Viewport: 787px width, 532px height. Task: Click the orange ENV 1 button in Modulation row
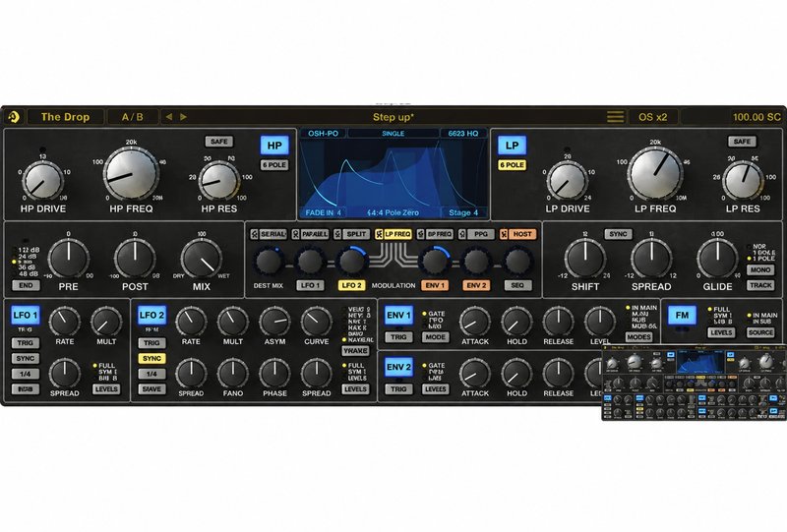[435, 285]
